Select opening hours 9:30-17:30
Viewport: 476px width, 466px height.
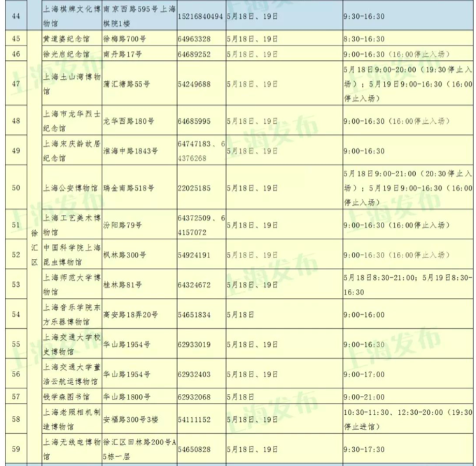(x=364, y=449)
